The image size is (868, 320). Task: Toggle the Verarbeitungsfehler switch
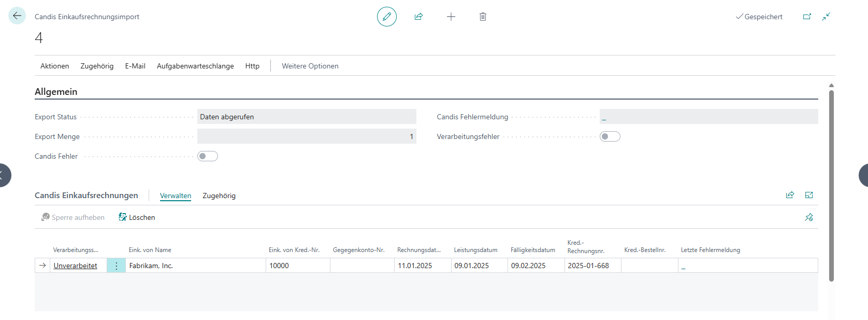coord(610,136)
